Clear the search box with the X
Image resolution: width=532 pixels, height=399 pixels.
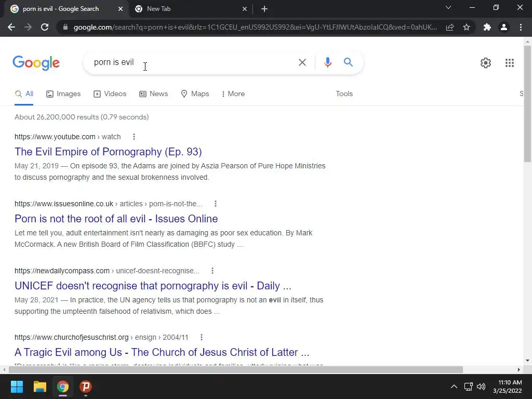(302, 62)
